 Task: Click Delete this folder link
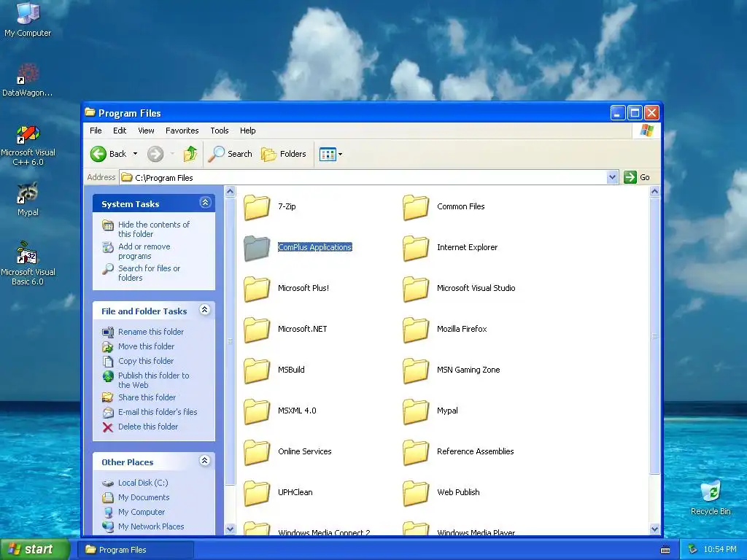pos(148,427)
